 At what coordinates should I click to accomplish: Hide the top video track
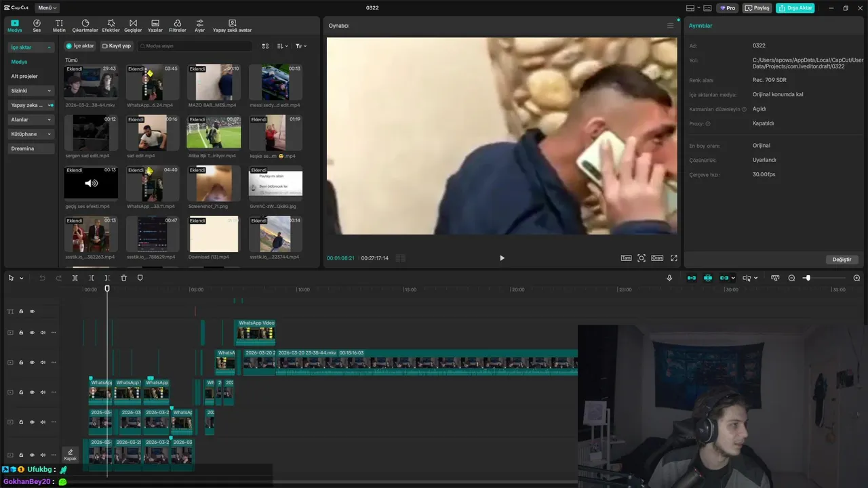click(x=32, y=332)
